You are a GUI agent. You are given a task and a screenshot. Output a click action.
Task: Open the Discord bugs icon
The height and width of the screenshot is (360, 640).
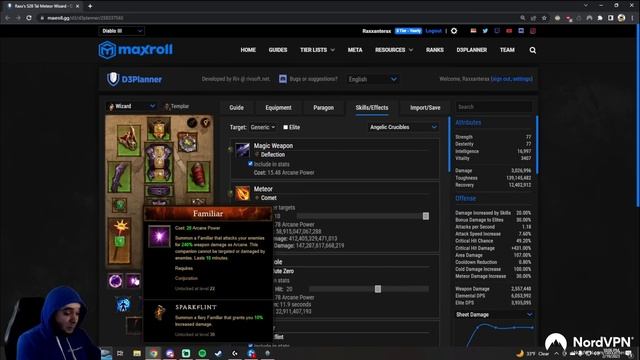click(283, 79)
